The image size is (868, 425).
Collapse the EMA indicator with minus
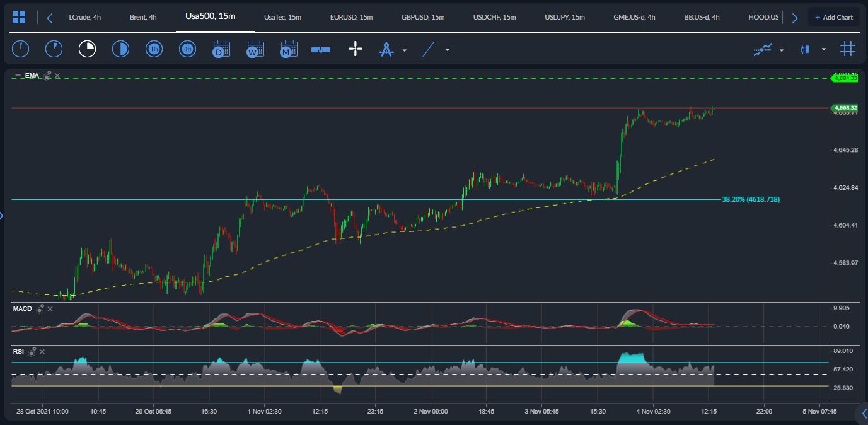click(18, 76)
